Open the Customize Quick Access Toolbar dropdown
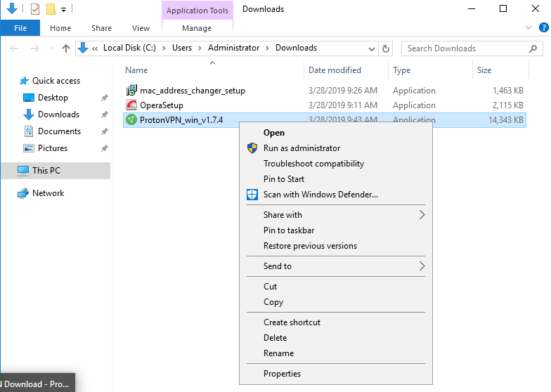 click(x=63, y=10)
